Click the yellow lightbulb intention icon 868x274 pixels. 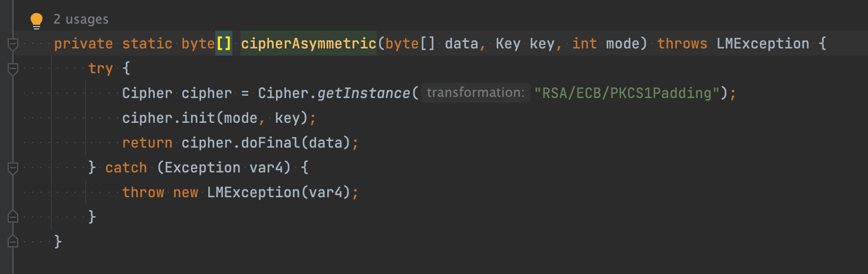[37, 21]
